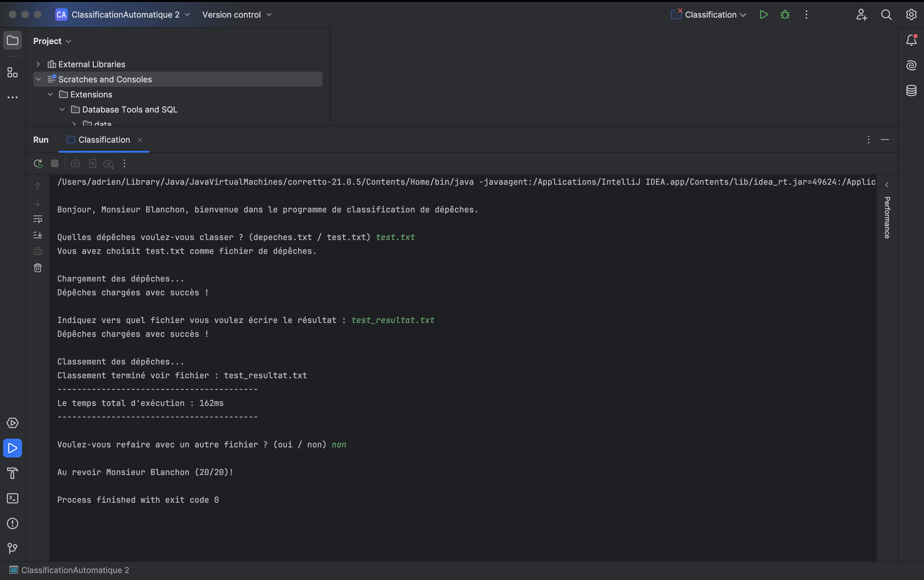Expand the Performance side panel chevron
The width and height of the screenshot is (924, 580).
pos(887,185)
